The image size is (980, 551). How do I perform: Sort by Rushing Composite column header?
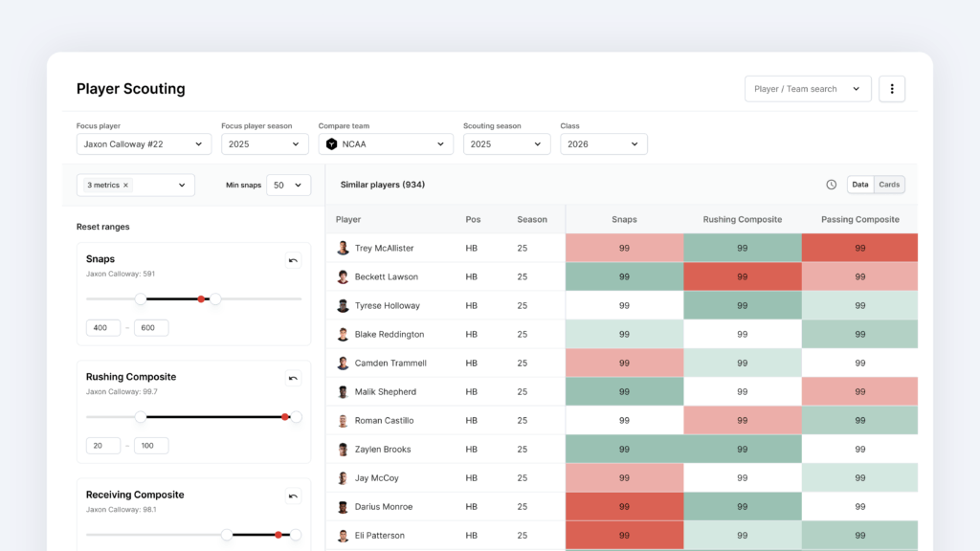pos(742,219)
